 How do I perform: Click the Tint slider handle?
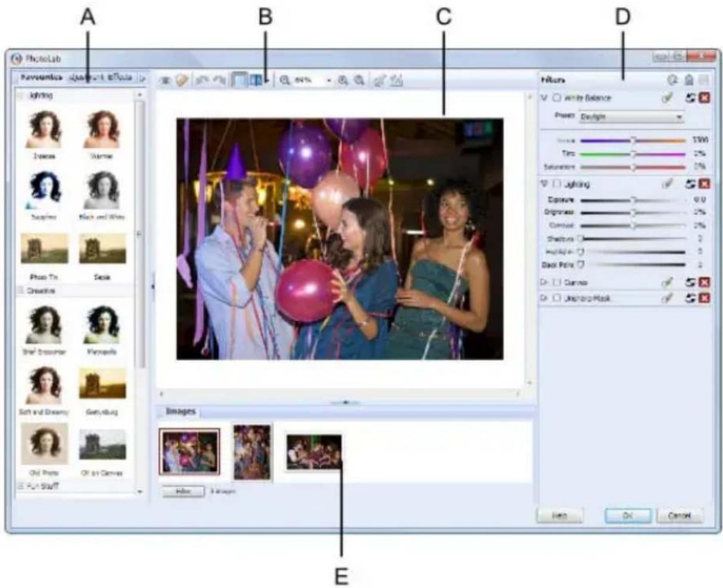click(x=633, y=154)
